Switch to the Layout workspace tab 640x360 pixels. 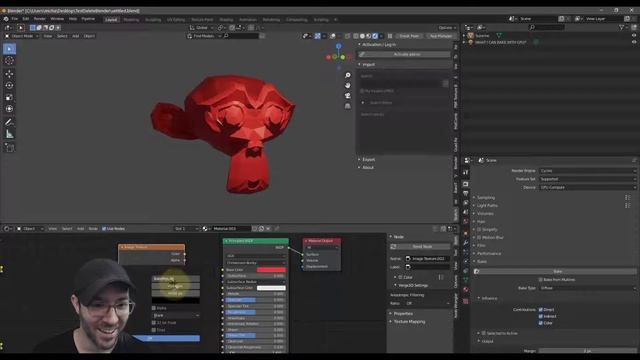[111, 20]
